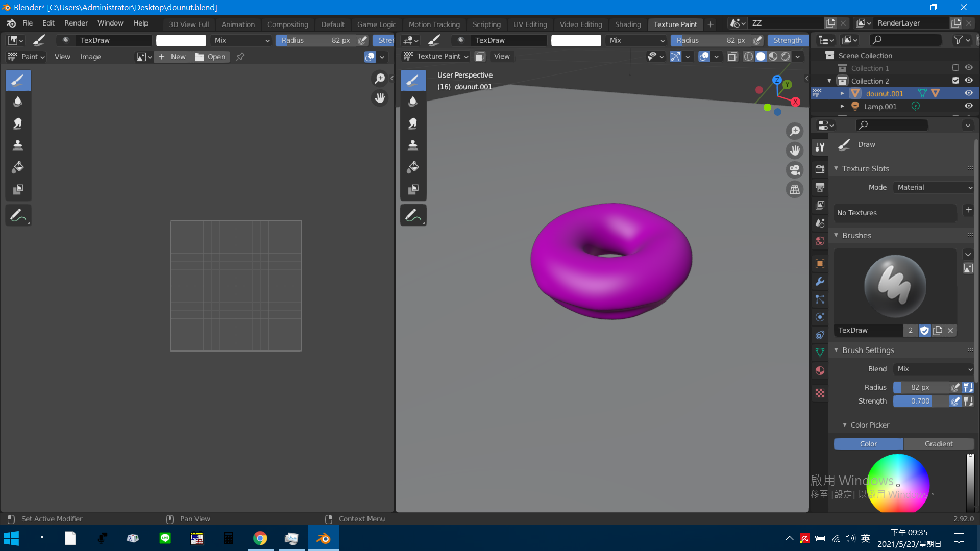Toggle X-ray in the 3D viewport header
Screen dimensions: 980x551
[732, 57]
